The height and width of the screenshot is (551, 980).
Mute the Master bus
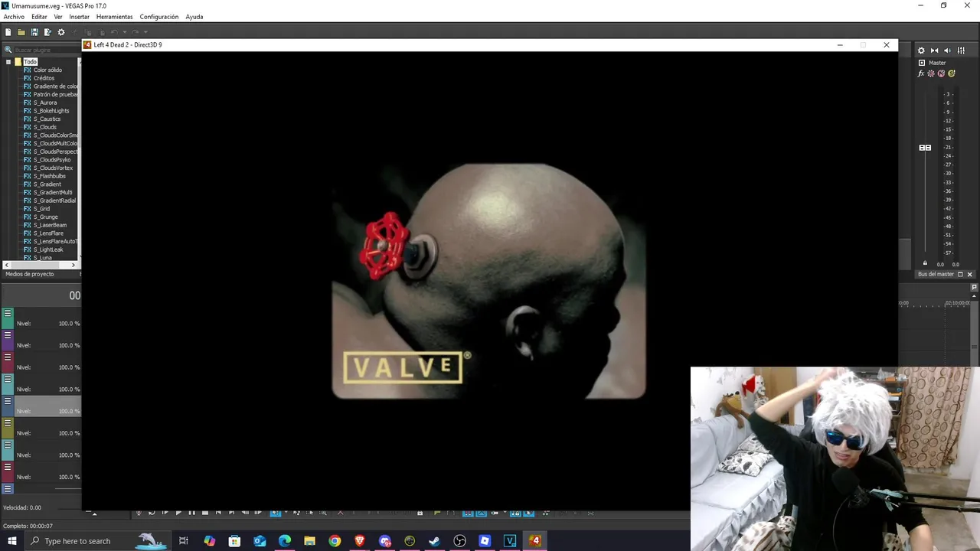coord(941,73)
